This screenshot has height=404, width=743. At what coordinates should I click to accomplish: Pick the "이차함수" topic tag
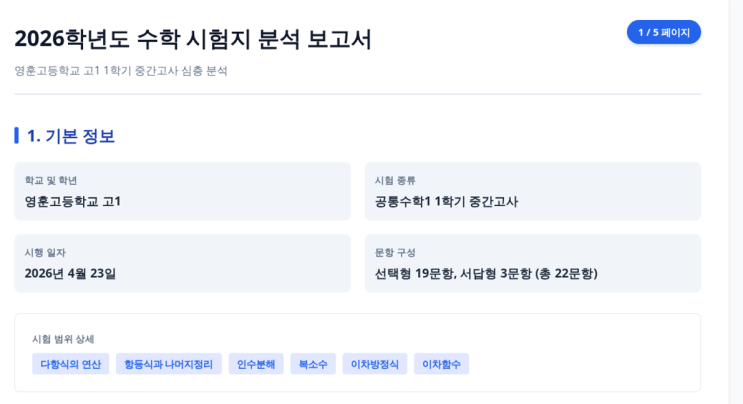point(441,364)
